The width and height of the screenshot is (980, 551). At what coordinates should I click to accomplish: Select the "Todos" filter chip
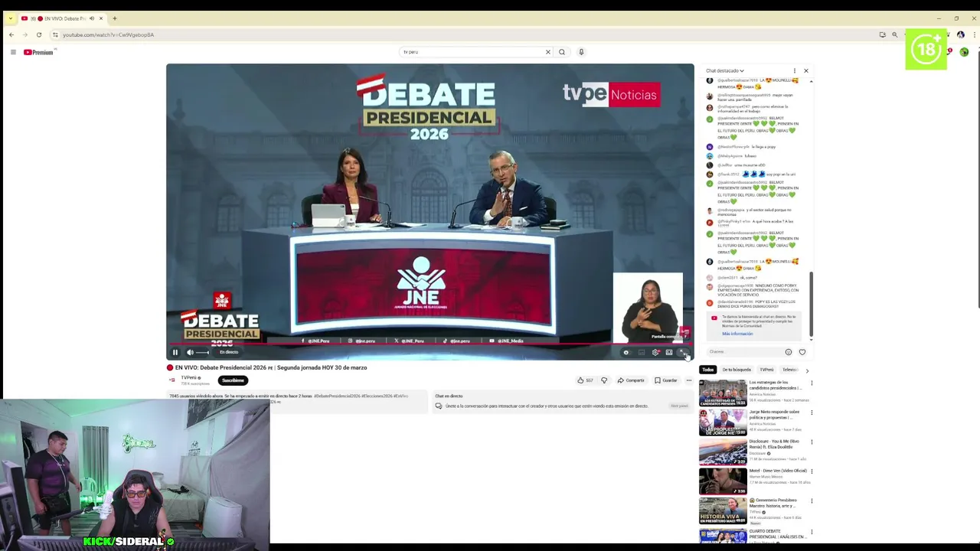(x=707, y=370)
